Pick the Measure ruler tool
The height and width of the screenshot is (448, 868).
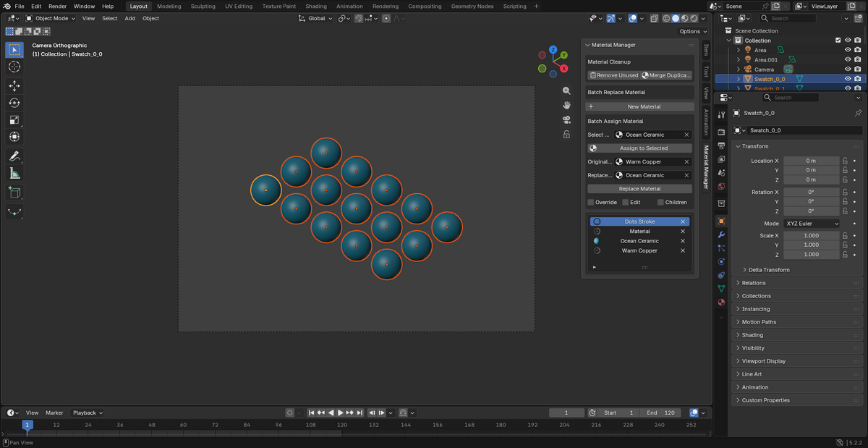click(14, 173)
